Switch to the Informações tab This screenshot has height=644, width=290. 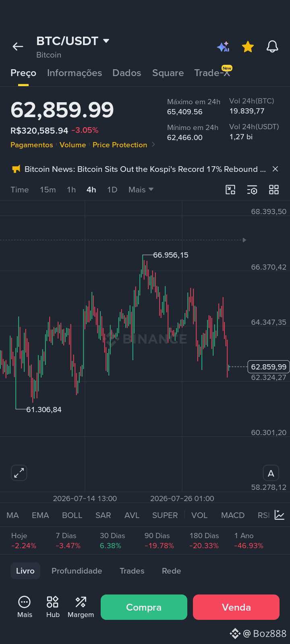tap(75, 73)
